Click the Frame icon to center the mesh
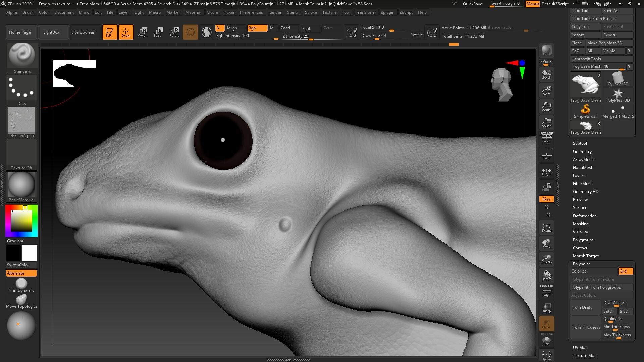 click(546, 227)
